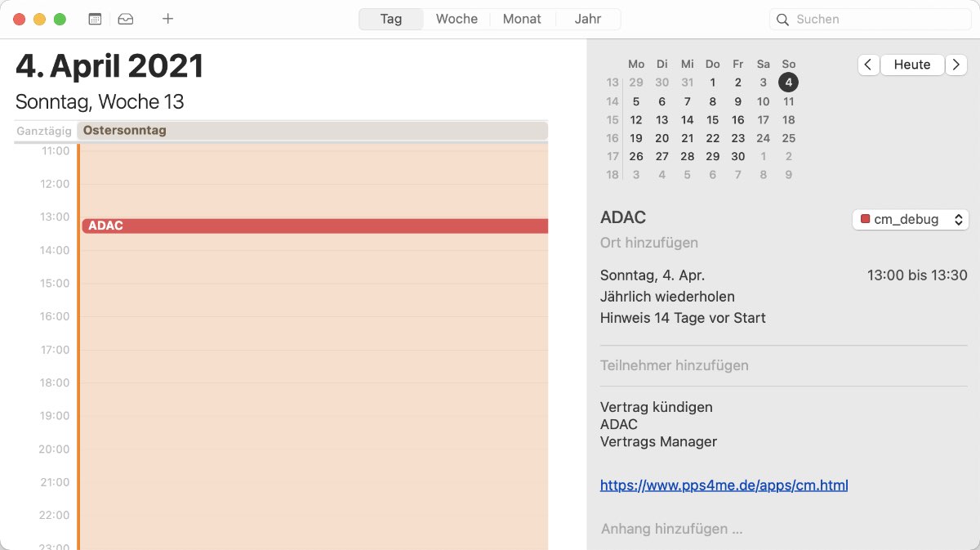Show the calendars list icon

(x=95, y=19)
